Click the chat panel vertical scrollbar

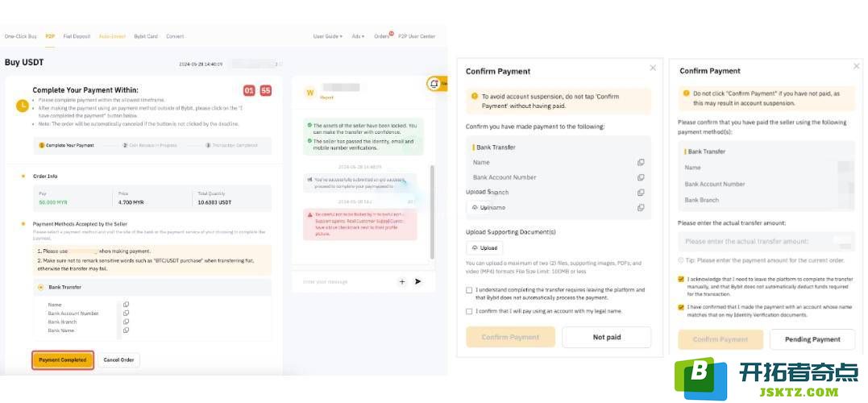[x=432, y=211]
